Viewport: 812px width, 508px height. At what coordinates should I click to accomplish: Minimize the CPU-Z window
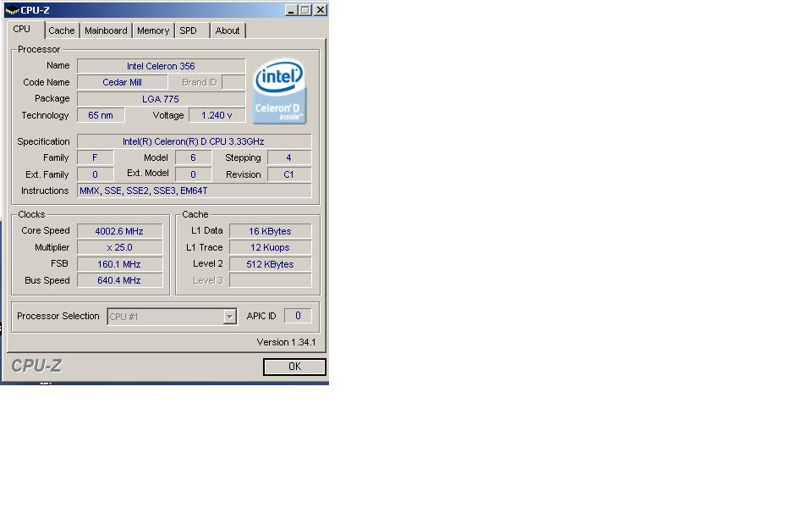(x=292, y=10)
